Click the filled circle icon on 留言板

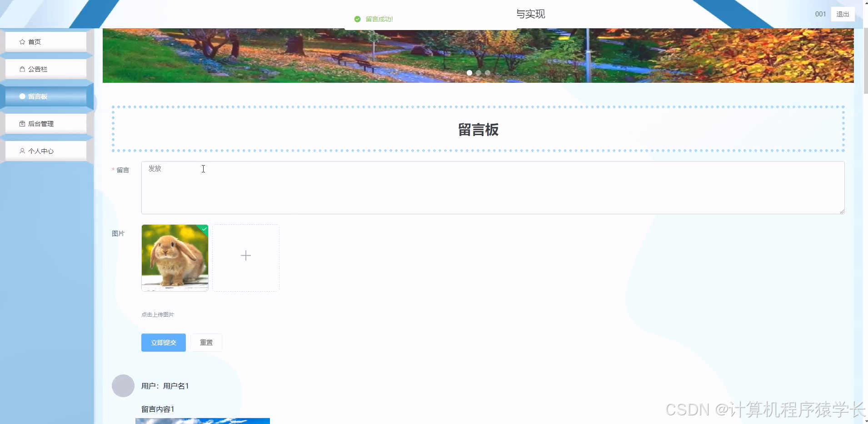pos(21,96)
